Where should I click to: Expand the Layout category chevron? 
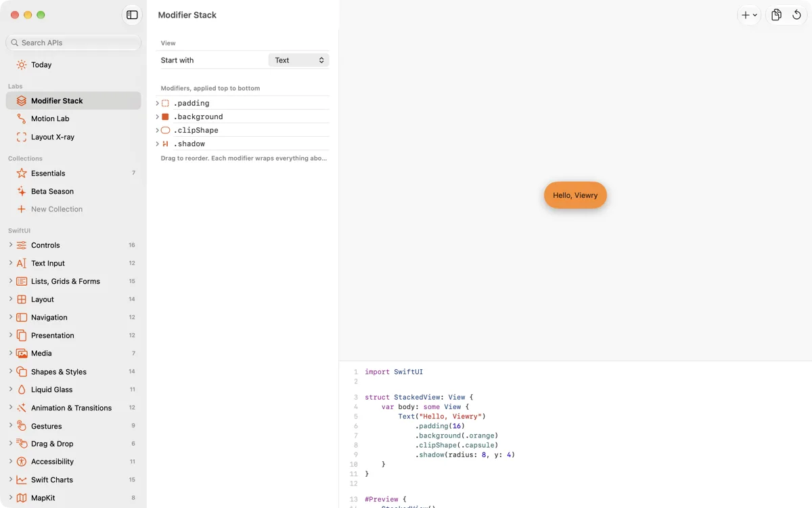point(11,299)
